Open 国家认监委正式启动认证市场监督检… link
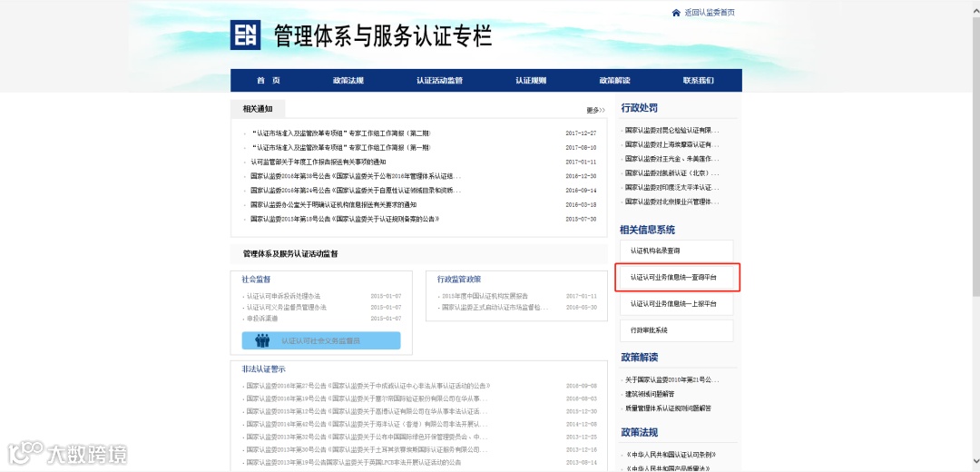This screenshot has width=980, height=472. (495, 308)
